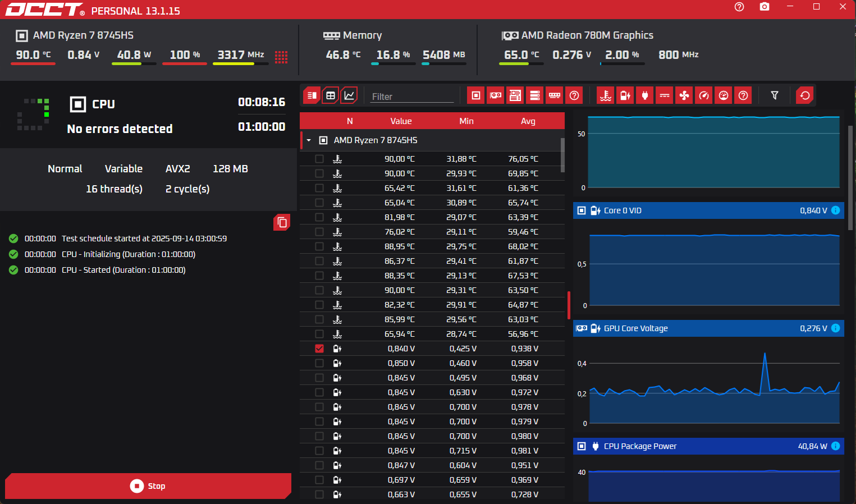Click the 128 MB memory setting label

point(230,169)
